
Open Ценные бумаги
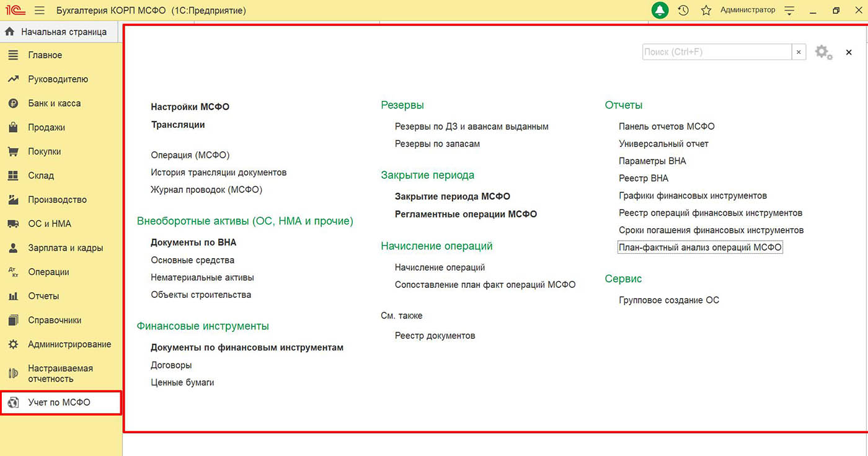[182, 382]
